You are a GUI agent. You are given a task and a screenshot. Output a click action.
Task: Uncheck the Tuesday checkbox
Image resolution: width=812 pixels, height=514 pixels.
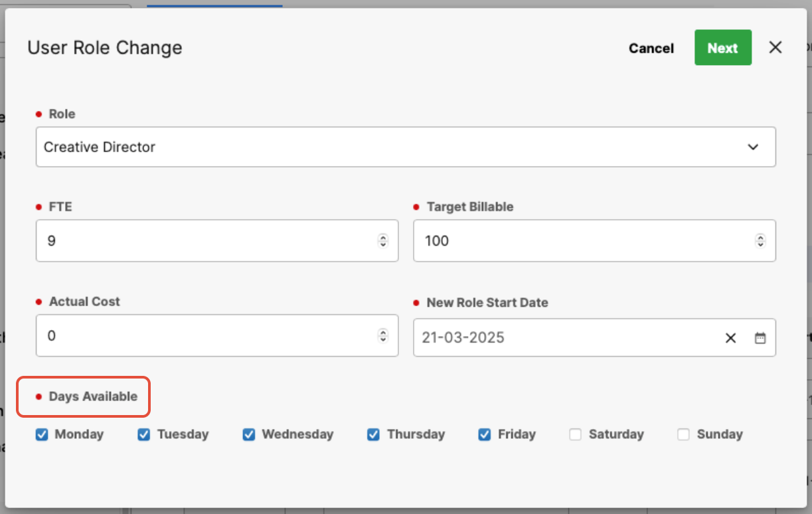click(x=144, y=434)
